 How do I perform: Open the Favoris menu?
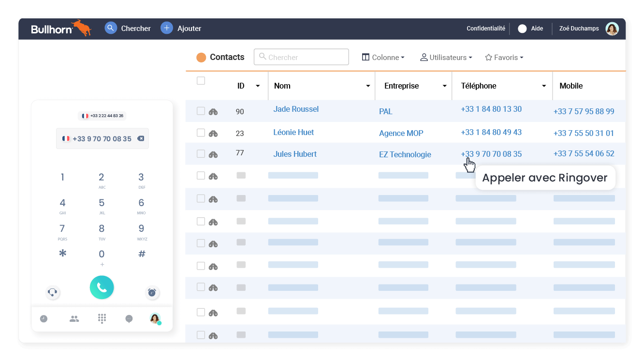coord(504,57)
